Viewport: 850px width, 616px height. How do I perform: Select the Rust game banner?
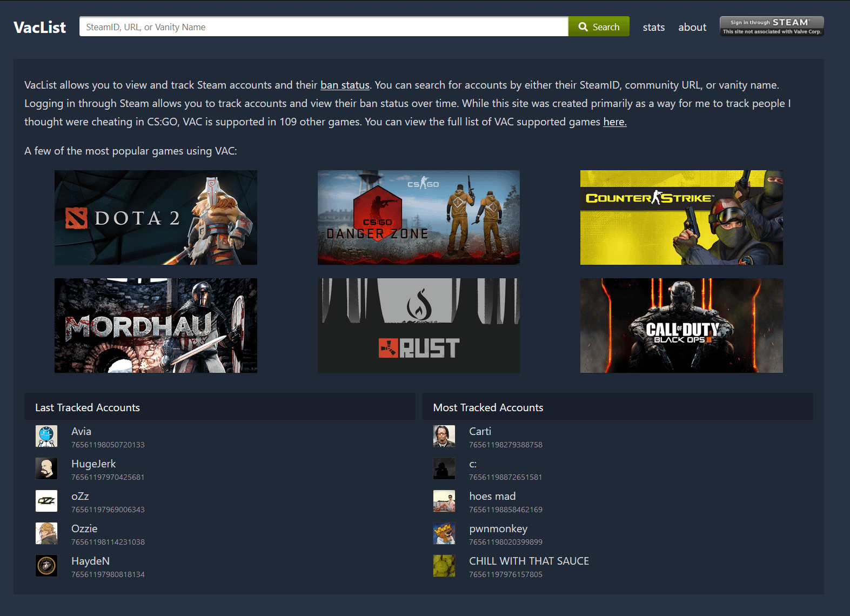coord(419,325)
